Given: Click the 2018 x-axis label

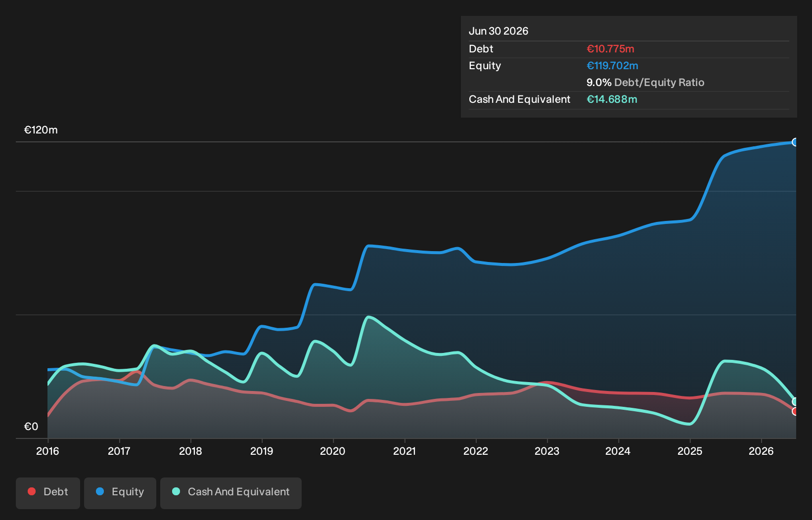Looking at the screenshot, I should [x=190, y=451].
